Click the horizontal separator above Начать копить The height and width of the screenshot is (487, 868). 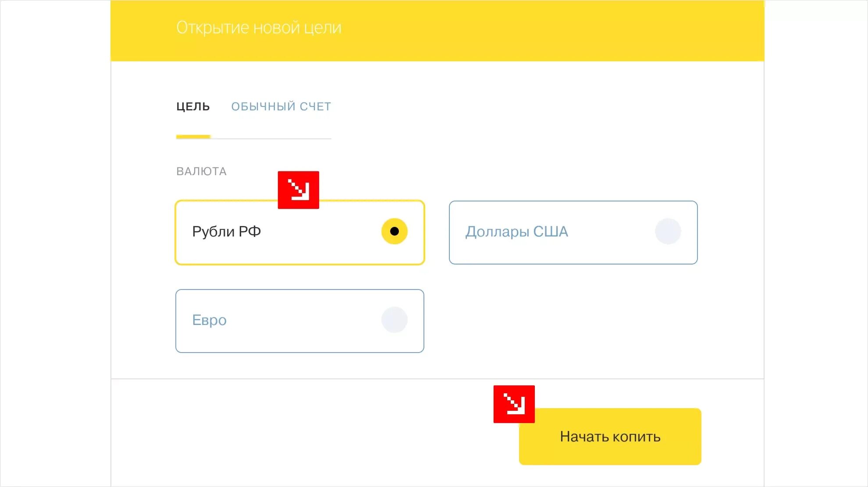pos(438,379)
